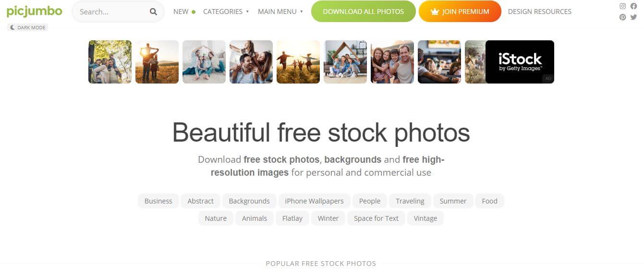Screen dimensions: 644x276
Task: Click Join Premium button
Action: pos(460,12)
